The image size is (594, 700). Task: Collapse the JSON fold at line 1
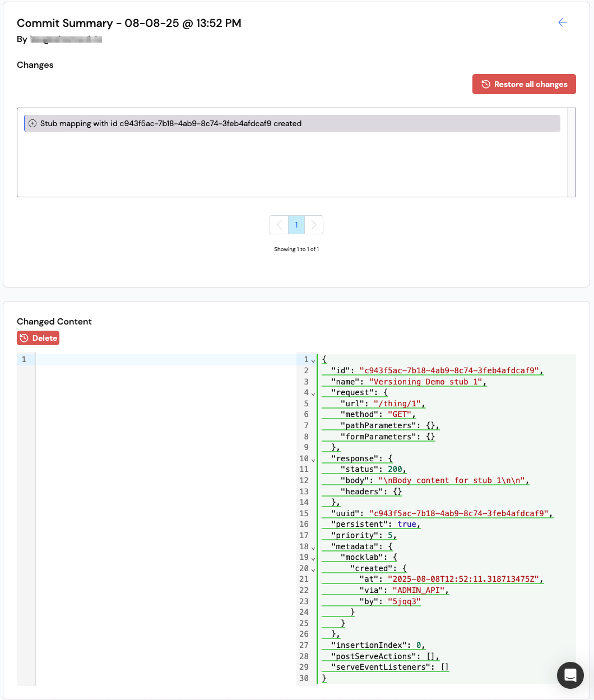(313, 360)
